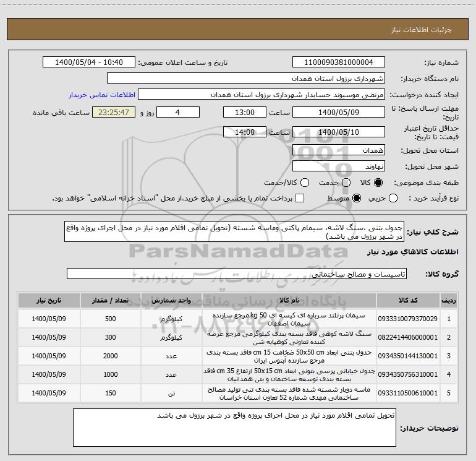476x461 pixels.
Task: Click the remaining days field showing 4
Action: click(177, 112)
